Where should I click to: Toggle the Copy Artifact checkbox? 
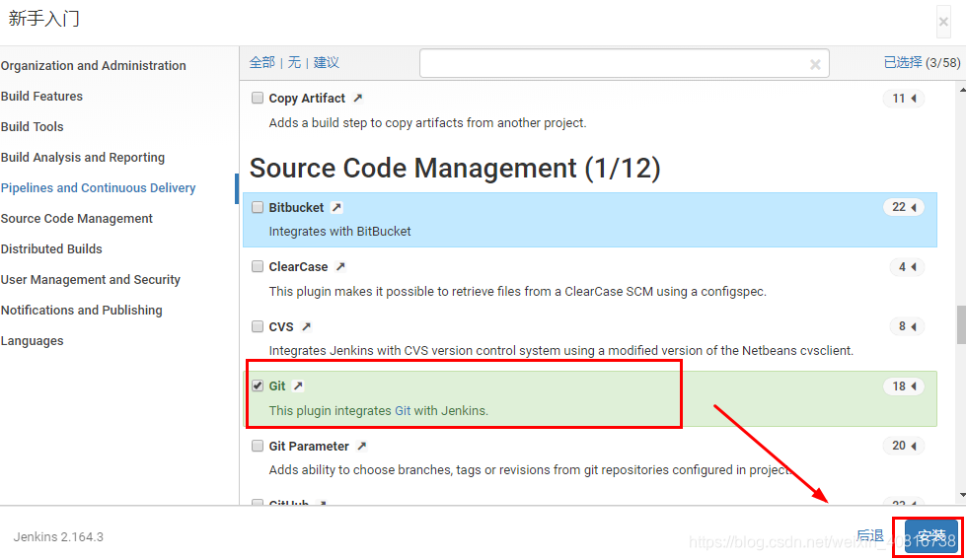[258, 98]
